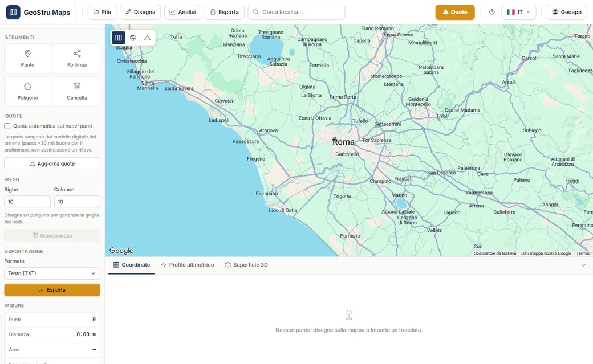593x364 pixels.
Task: Click the Google logo on map
Action: [x=121, y=251]
